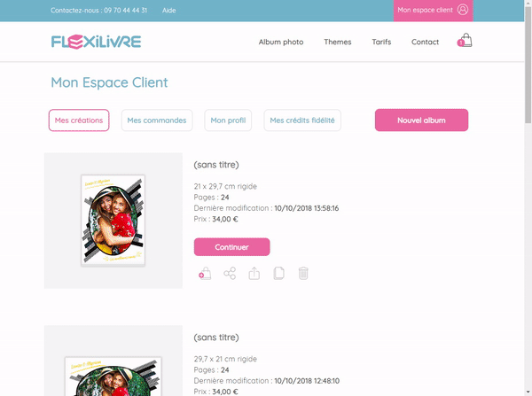Click the Aide link in top bar
Viewport: 532px width, 396px height.
click(169, 11)
